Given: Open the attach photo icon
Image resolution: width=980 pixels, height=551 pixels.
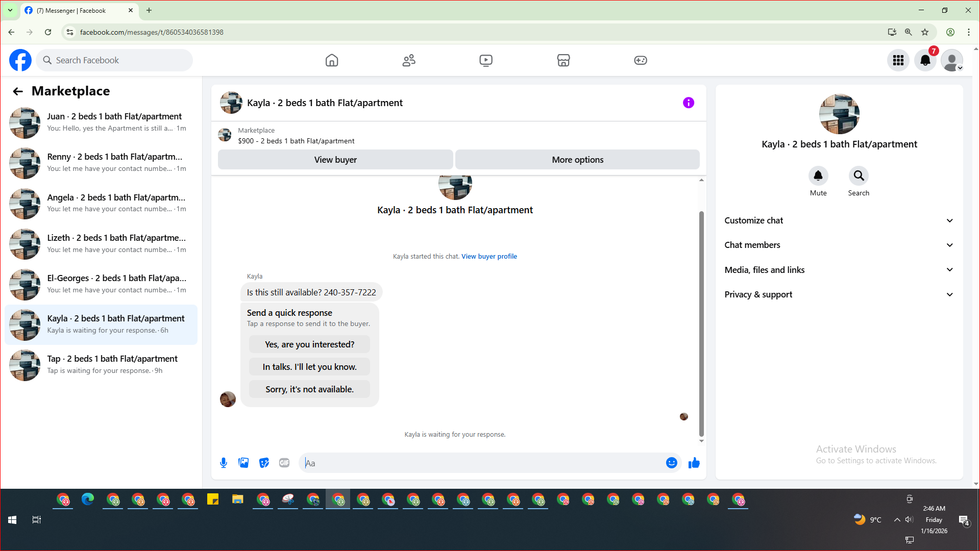Looking at the screenshot, I should pyautogui.click(x=243, y=463).
